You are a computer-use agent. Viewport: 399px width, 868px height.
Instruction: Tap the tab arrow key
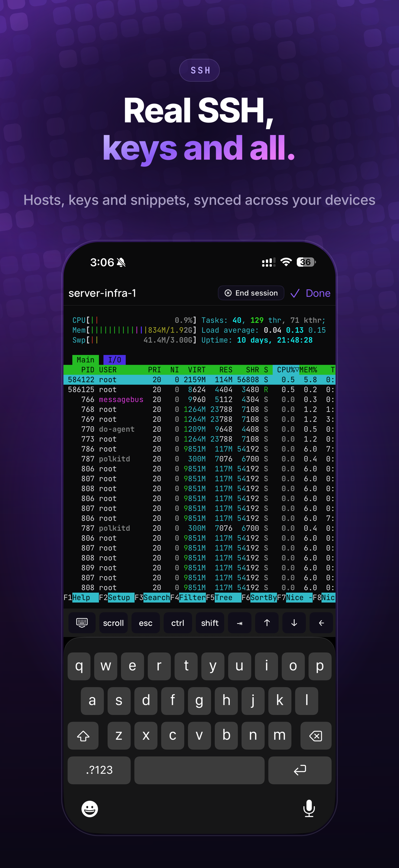click(239, 623)
